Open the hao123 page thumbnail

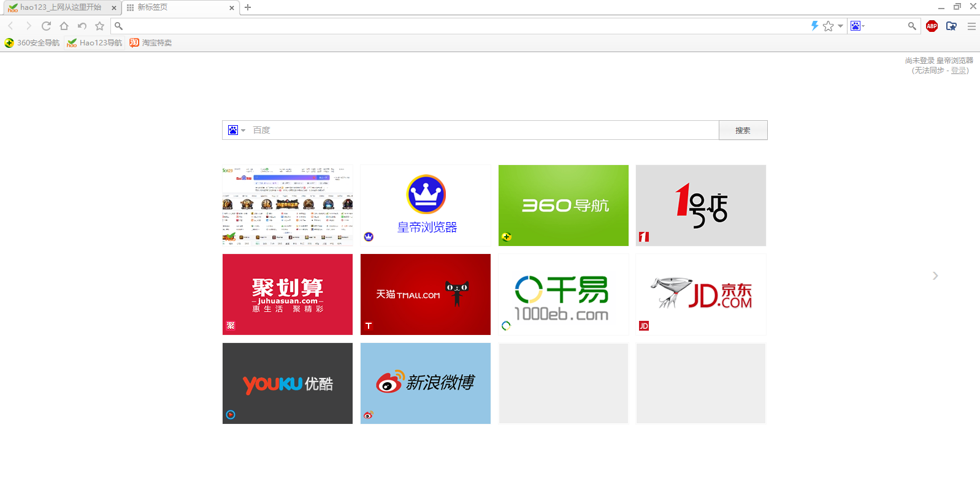pyautogui.click(x=288, y=206)
